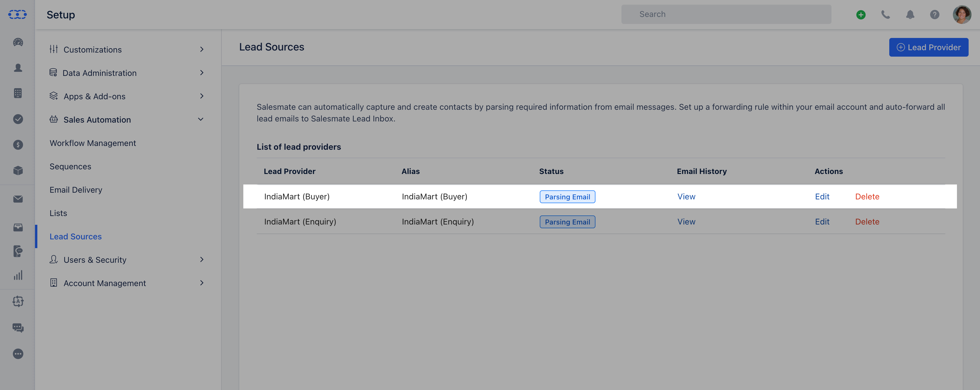The image size is (980, 390).
Task: Open the Products (box) icon in sidebar
Action: (x=18, y=171)
